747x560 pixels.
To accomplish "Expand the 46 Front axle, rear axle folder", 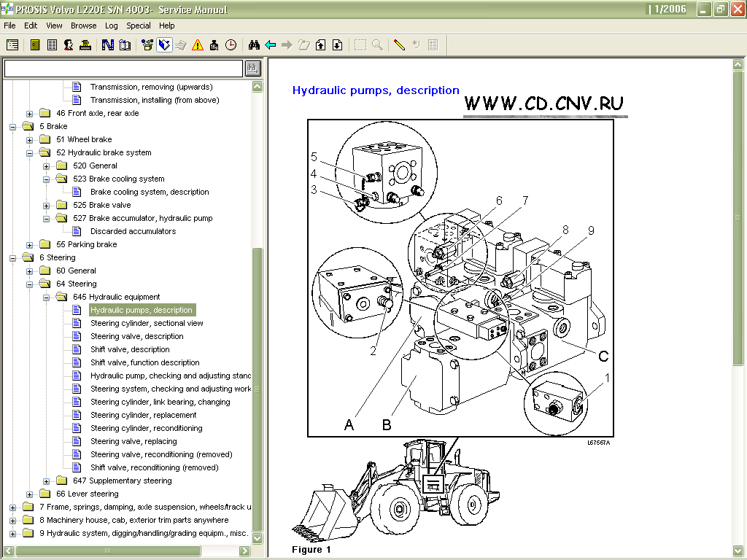I will pyautogui.click(x=29, y=114).
